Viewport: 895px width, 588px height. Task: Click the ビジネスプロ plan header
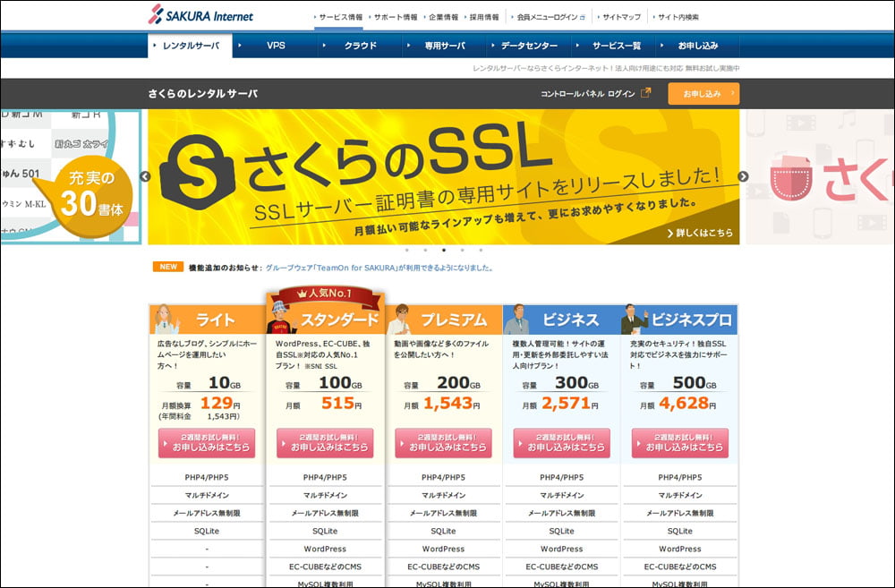[x=680, y=320]
